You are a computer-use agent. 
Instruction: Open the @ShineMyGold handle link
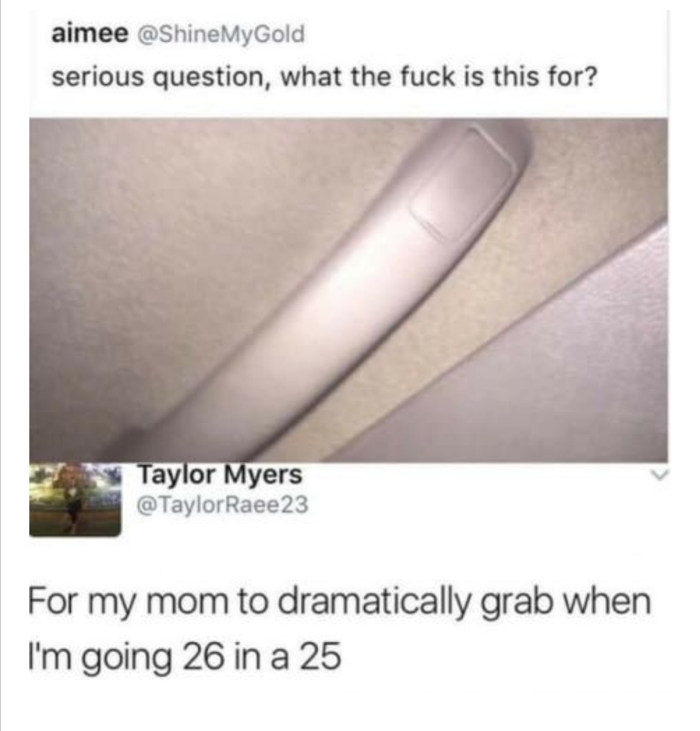(x=219, y=34)
